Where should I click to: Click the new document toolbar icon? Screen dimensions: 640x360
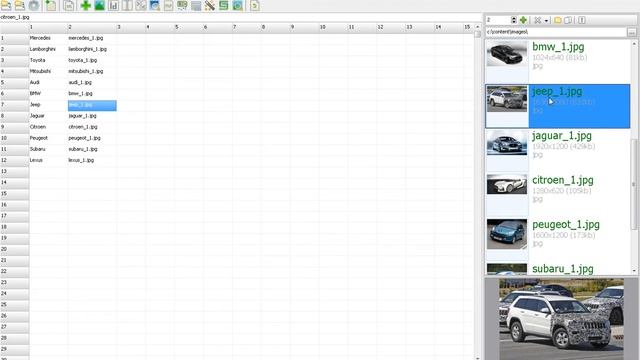[x=51, y=5]
